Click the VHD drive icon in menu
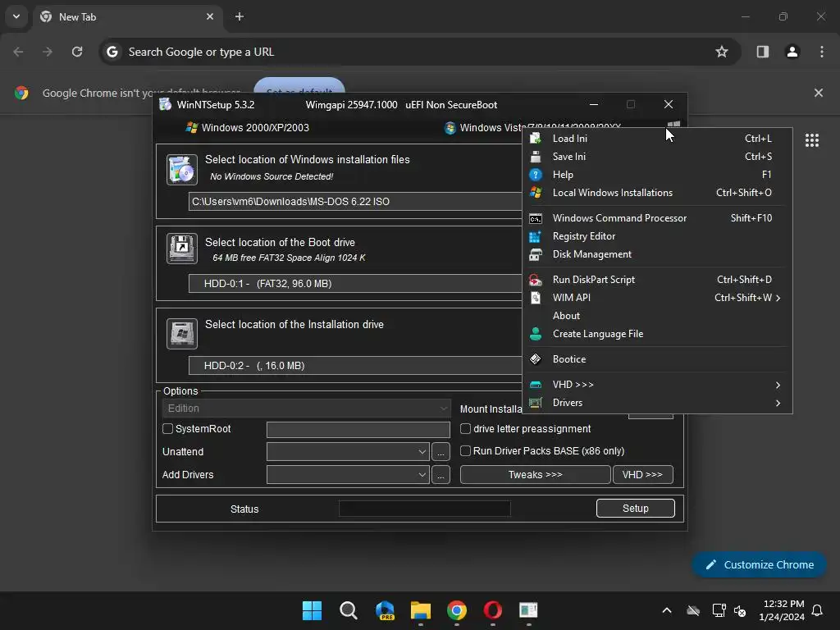This screenshot has width=840, height=630. tap(535, 385)
